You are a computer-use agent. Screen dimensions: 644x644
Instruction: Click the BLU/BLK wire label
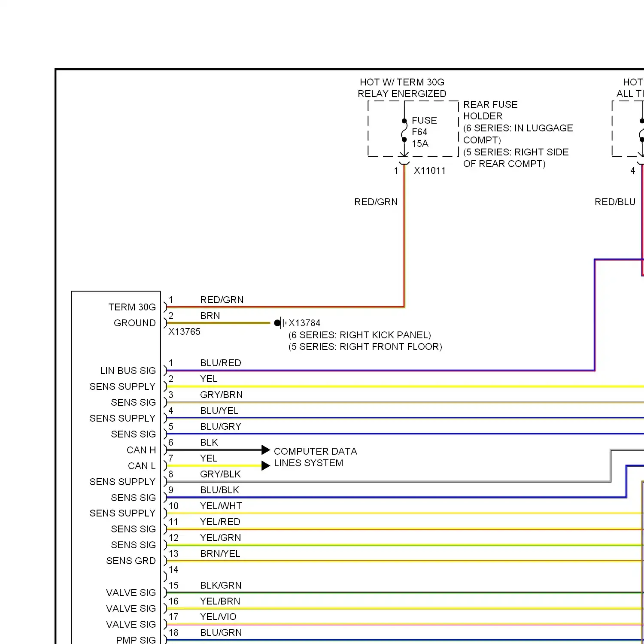(219, 490)
